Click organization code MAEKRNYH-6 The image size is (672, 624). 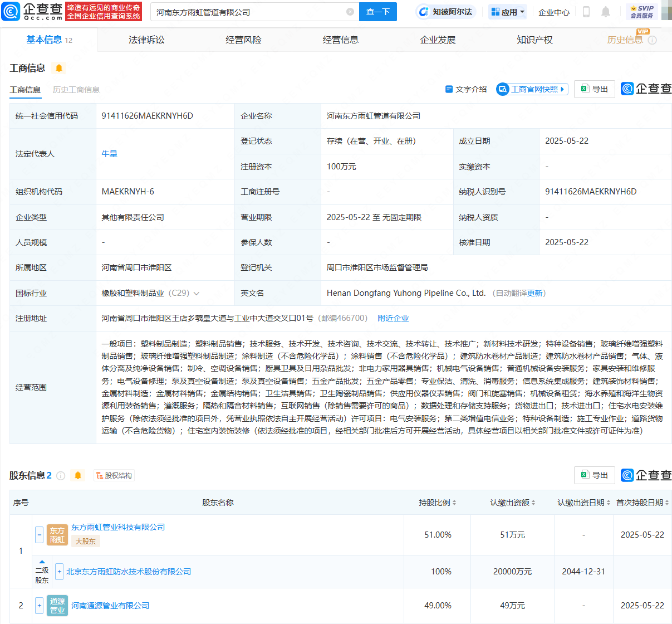click(x=127, y=192)
